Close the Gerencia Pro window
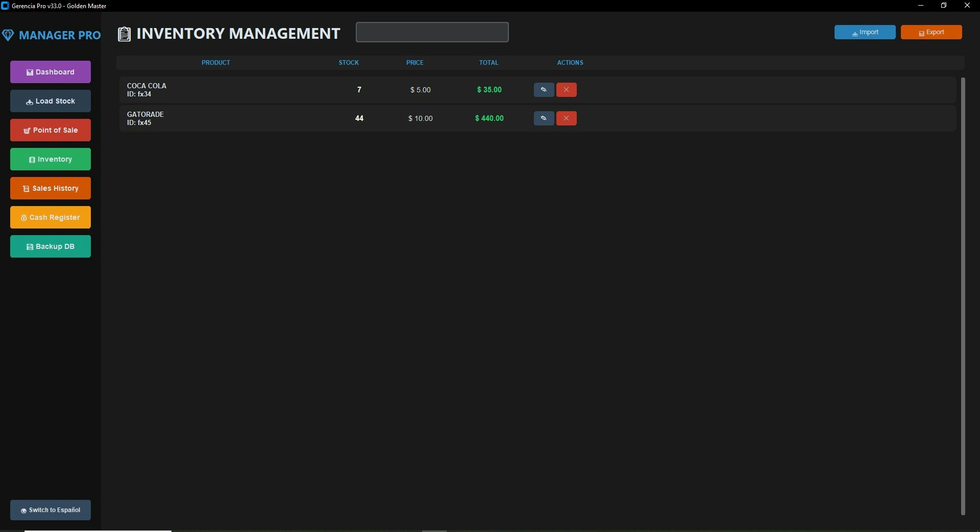Viewport: 980px width, 532px height. 967,6
